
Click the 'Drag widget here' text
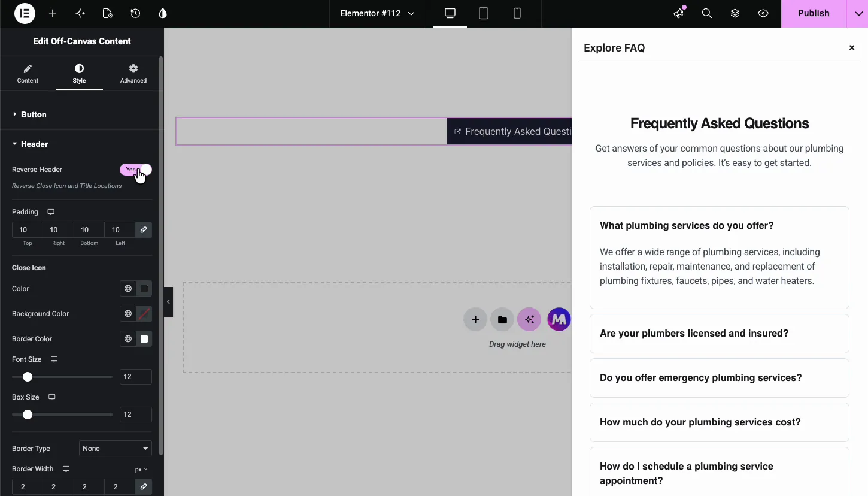[517, 344]
